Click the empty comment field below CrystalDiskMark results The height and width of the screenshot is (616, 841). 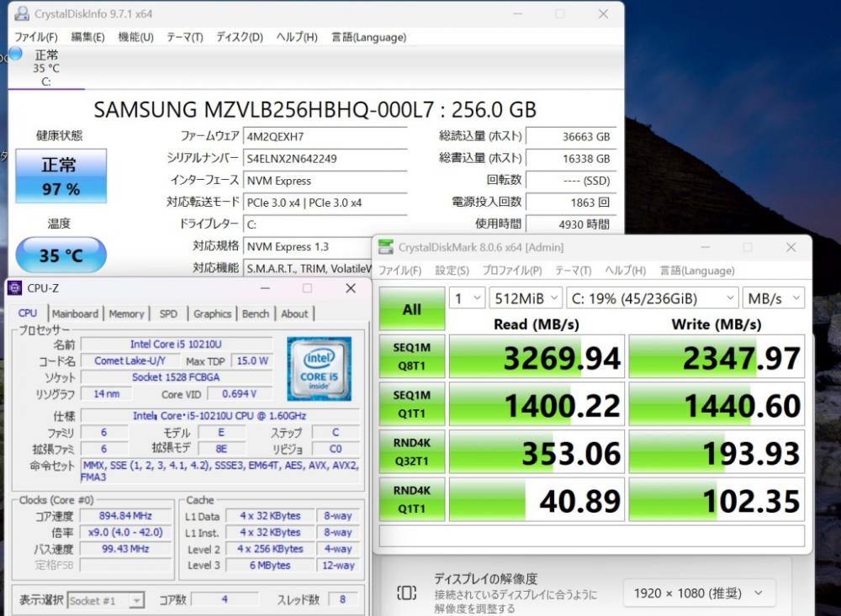pyautogui.click(x=591, y=535)
